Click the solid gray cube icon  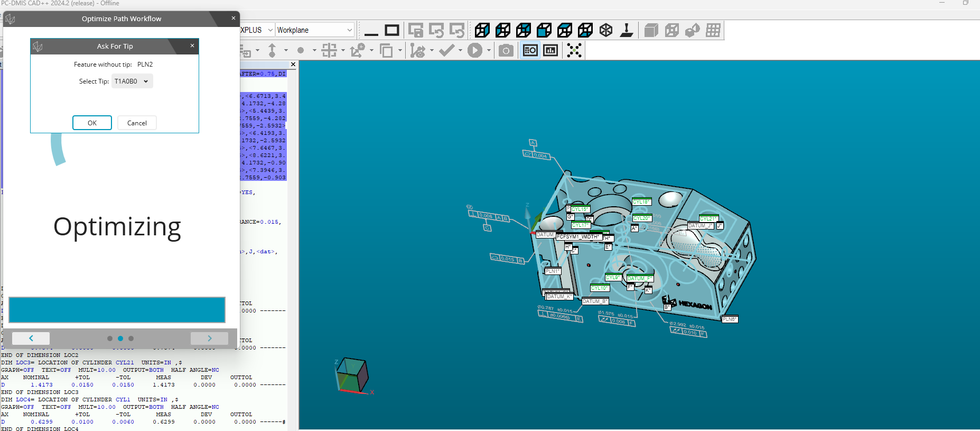click(x=651, y=30)
